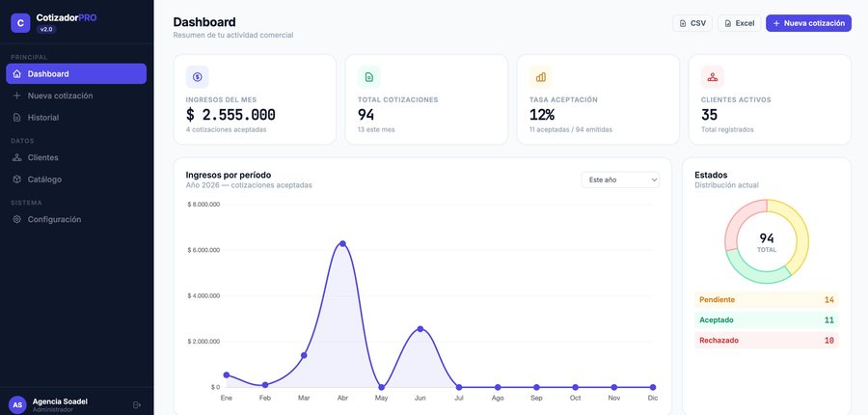Click the purple Nueva cotización button

coord(808,23)
